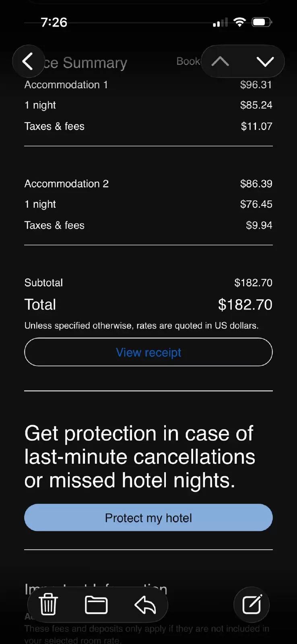Screen dimensions: 297x644
Task: Move message using the folder icon
Action: click(x=96, y=605)
